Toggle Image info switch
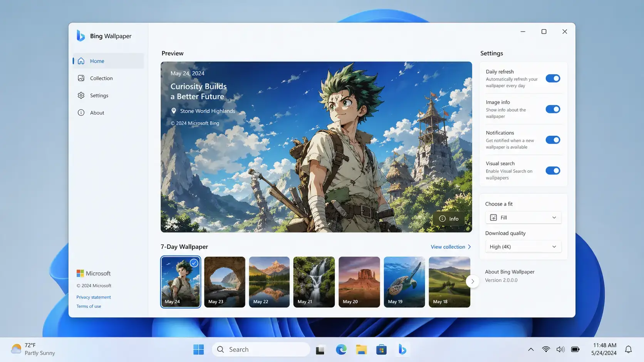The width and height of the screenshot is (644, 362). coord(553,109)
